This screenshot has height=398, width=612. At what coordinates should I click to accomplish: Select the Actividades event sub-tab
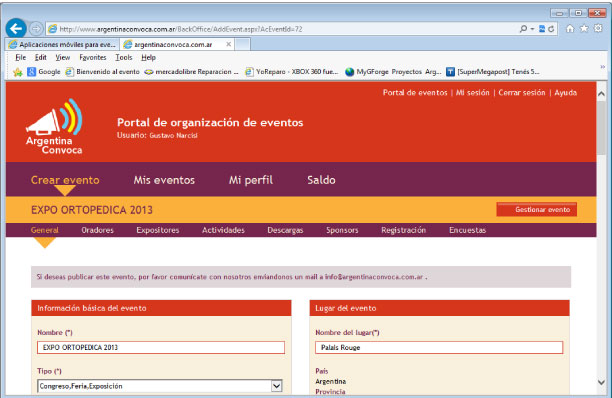coord(223,230)
